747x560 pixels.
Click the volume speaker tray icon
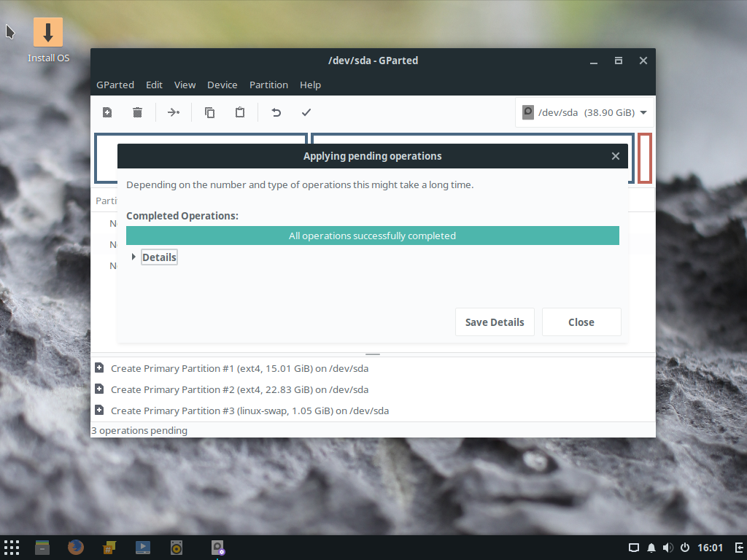668,548
